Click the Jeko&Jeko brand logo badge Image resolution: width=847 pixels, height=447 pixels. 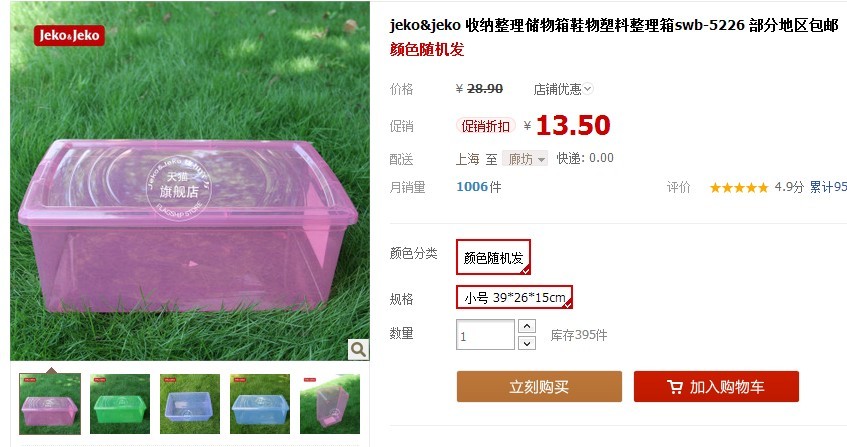pos(69,36)
